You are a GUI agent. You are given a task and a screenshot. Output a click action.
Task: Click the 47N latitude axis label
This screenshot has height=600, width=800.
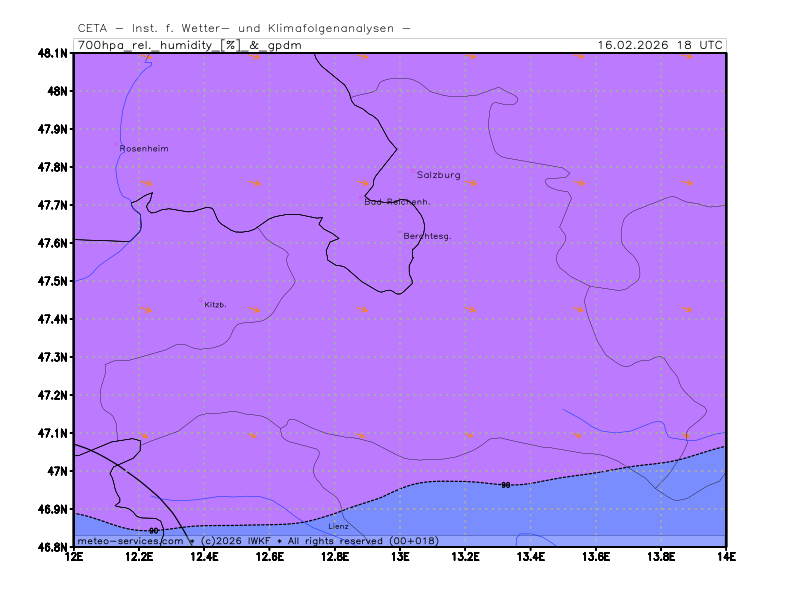(x=58, y=471)
